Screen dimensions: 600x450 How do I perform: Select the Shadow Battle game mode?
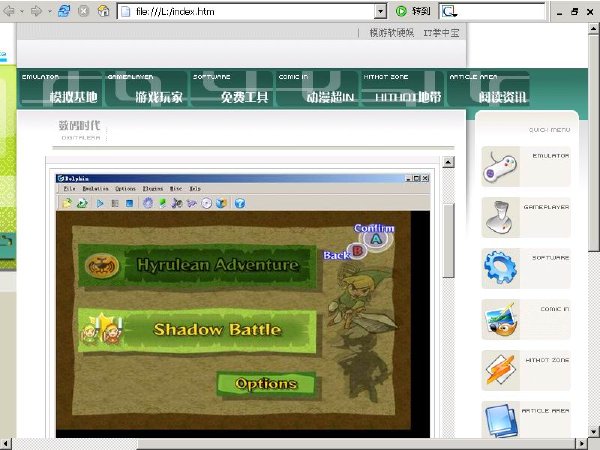click(x=197, y=330)
